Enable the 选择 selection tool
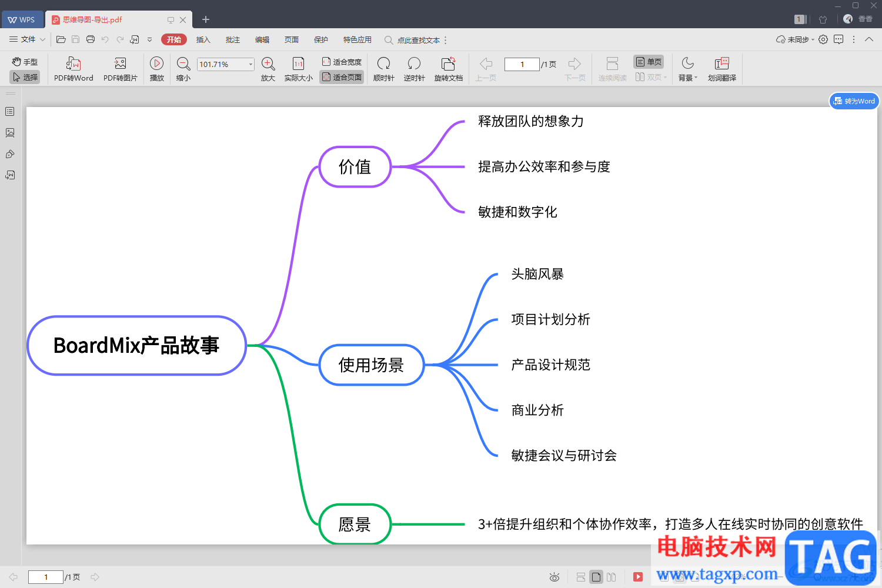 tap(25, 77)
